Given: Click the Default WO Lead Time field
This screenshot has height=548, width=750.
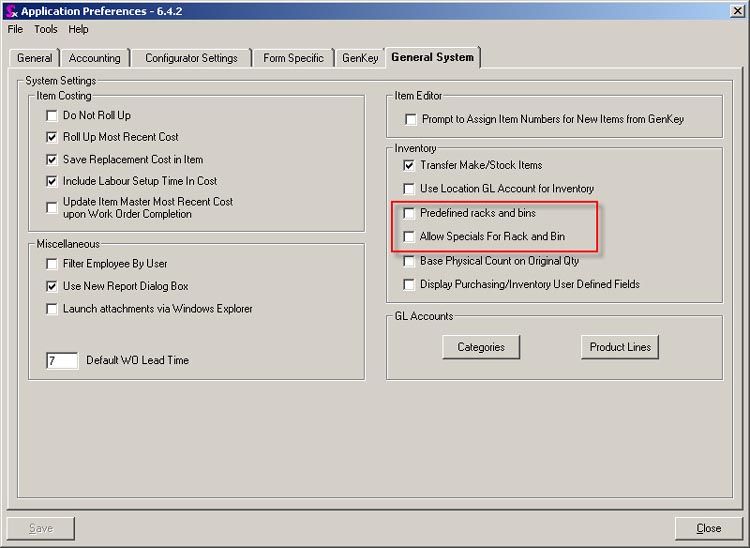Looking at the screenshot, I should [62, 360].
